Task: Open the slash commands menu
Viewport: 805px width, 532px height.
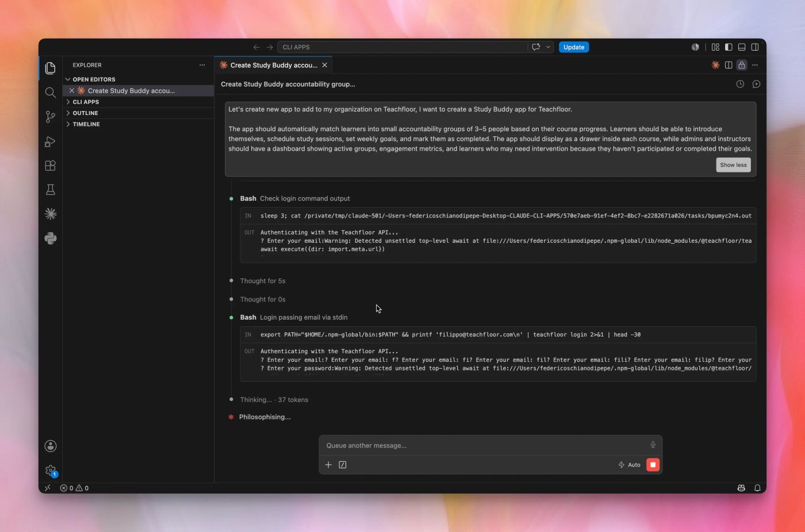Action: point(343,465)
